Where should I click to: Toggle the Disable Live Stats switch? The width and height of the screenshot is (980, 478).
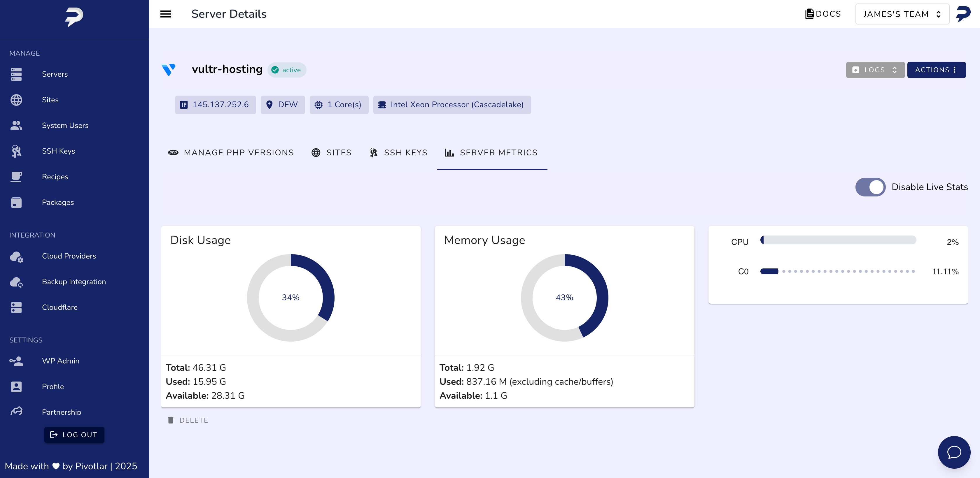tap(870, 187)
